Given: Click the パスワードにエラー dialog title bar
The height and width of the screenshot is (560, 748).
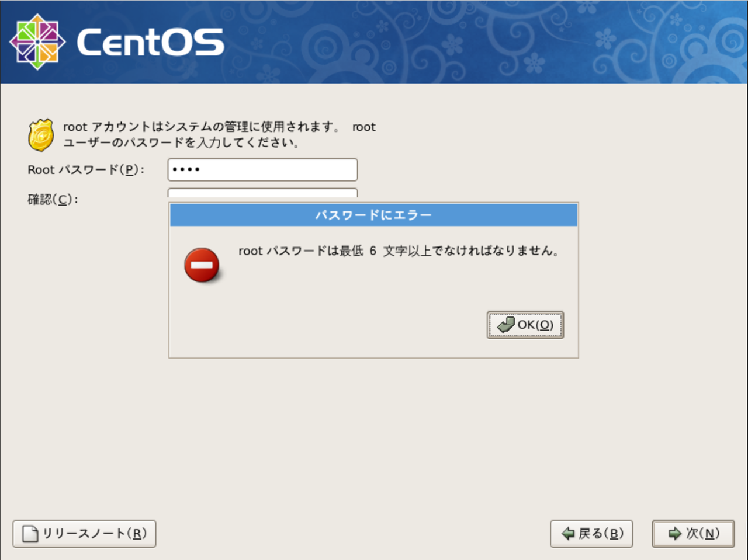Looking at the screenshot, I should pyautogui.click(x=373, y=215).
